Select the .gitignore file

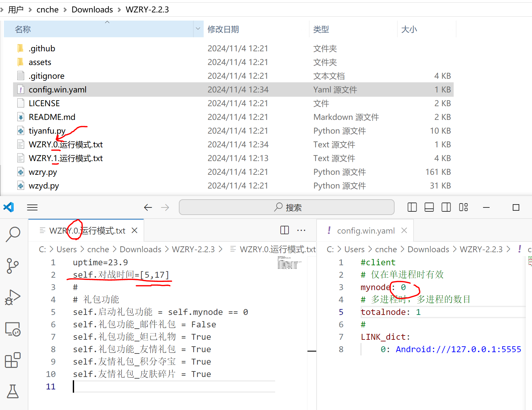coord(46,76)
